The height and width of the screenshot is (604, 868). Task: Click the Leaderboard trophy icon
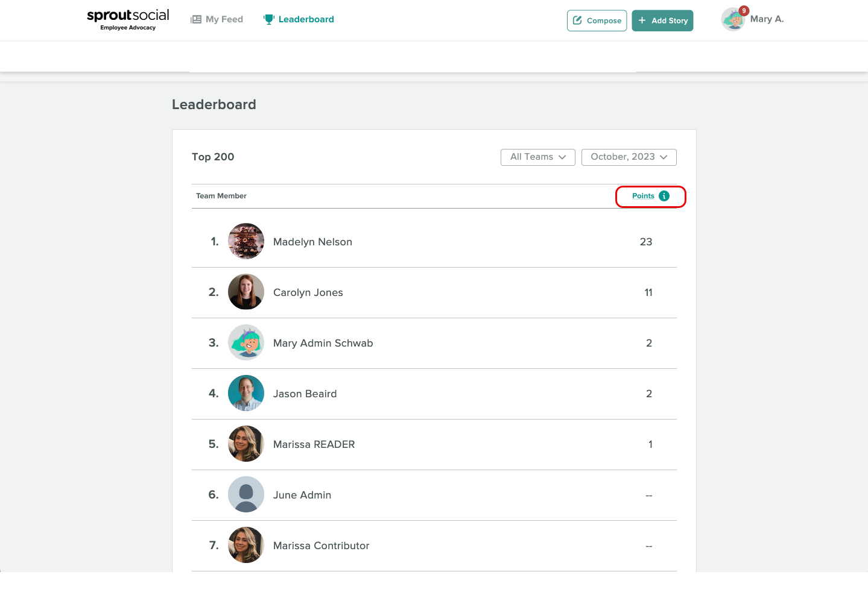(269, 19)
